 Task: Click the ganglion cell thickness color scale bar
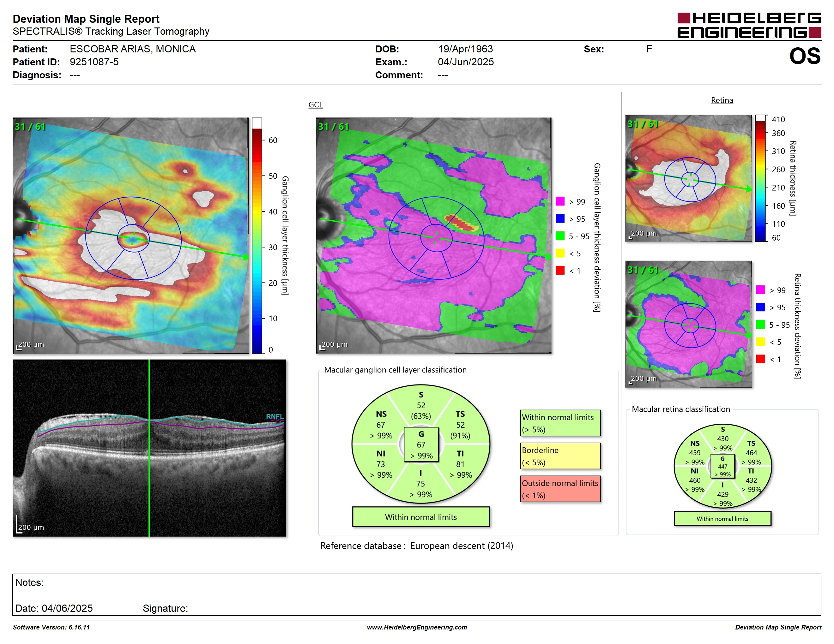[x=257, y=236]
